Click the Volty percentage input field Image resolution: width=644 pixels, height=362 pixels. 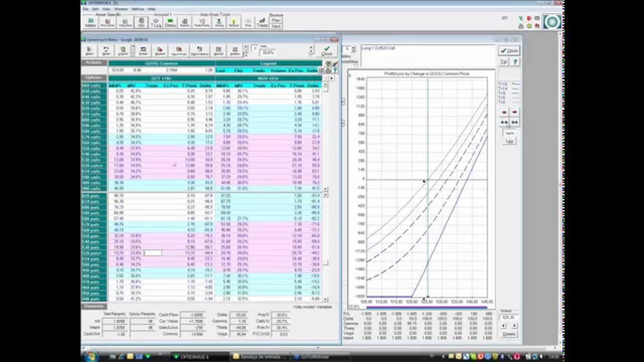point(268,52)
